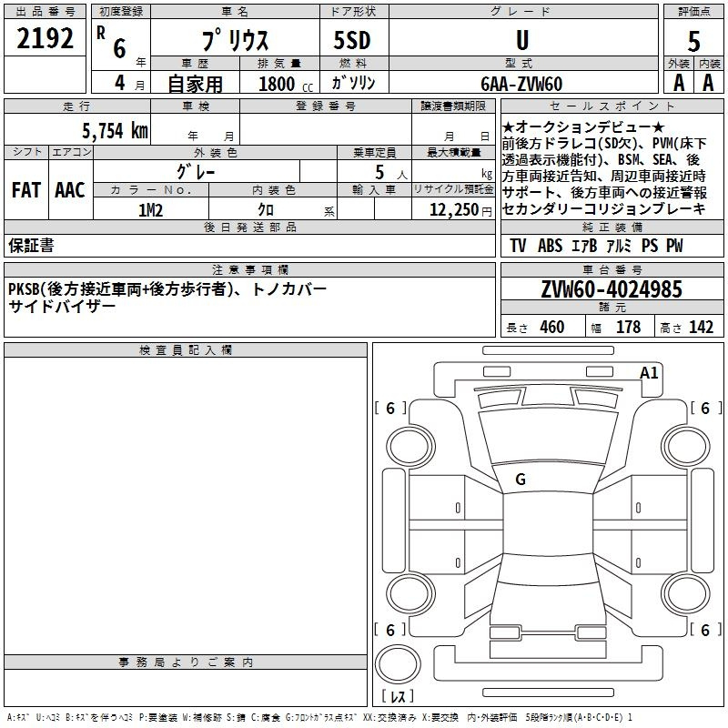
Task: Select the 検査員記入欄 section header
Action: 186,350
